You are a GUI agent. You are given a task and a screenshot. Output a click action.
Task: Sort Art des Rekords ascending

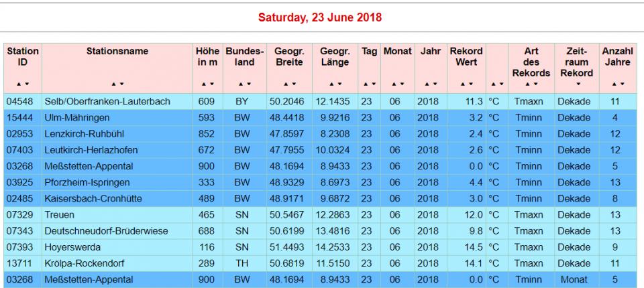(527, 84)
